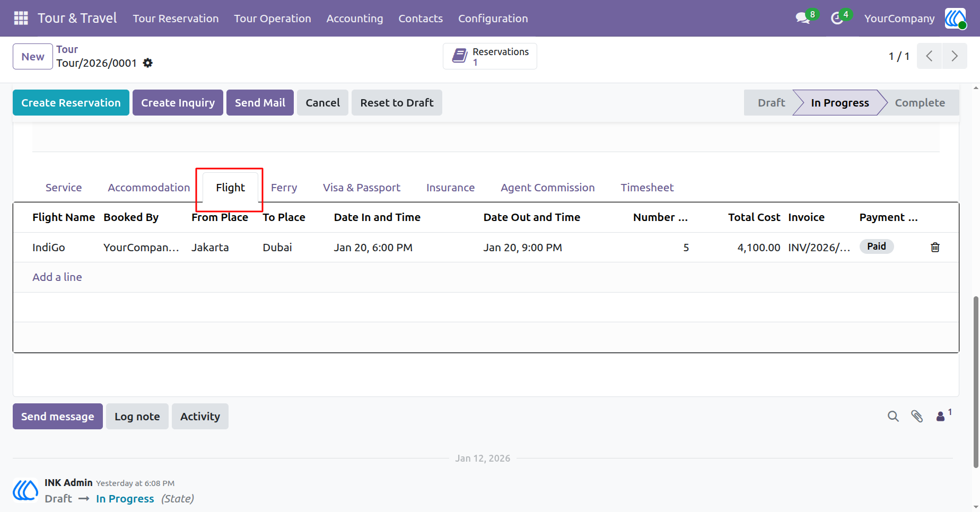
Task: Open the INK Admin avatar in chatter
Action: tap(25, 490)
